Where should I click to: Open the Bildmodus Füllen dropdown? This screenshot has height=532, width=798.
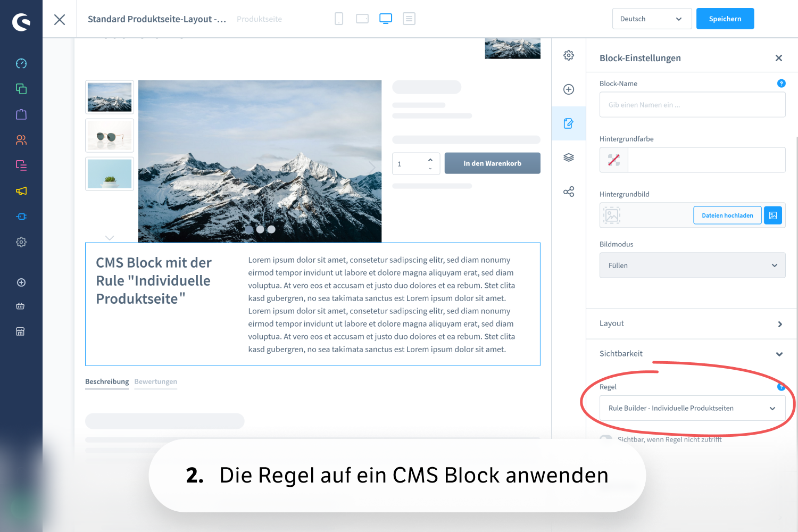(x=692, y=265)
